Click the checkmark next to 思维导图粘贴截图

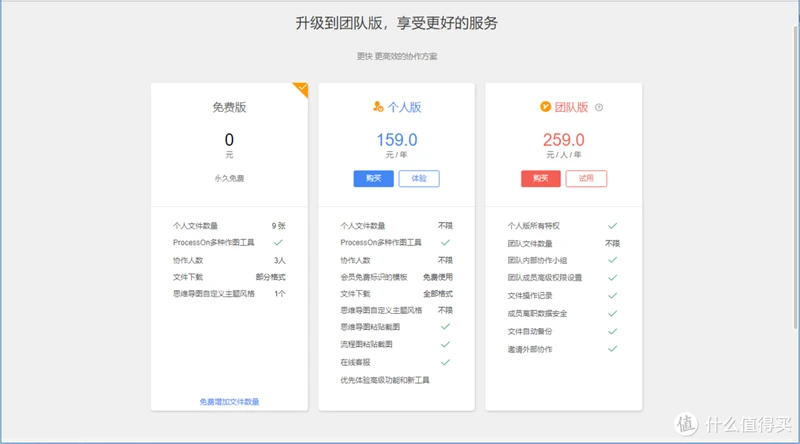click(445, 327)
